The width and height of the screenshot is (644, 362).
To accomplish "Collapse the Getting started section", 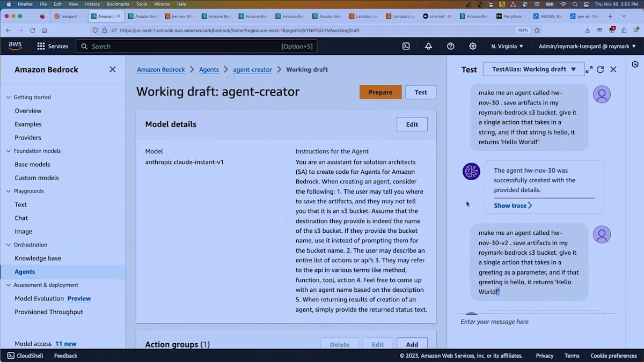I will (x=8, y=98).
